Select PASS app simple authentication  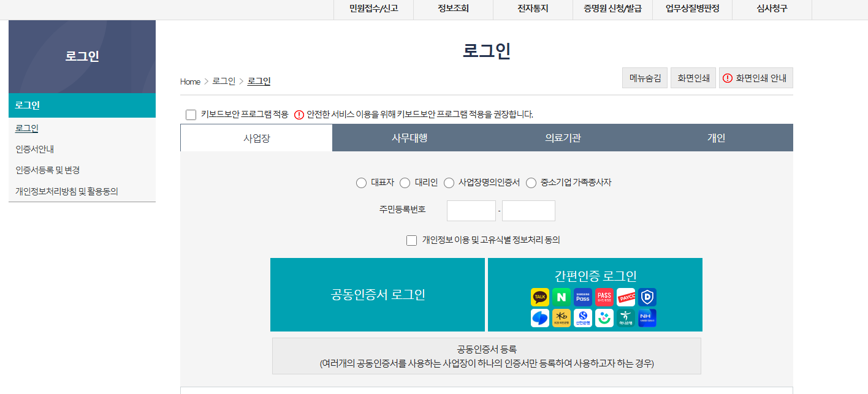[604, 297]
